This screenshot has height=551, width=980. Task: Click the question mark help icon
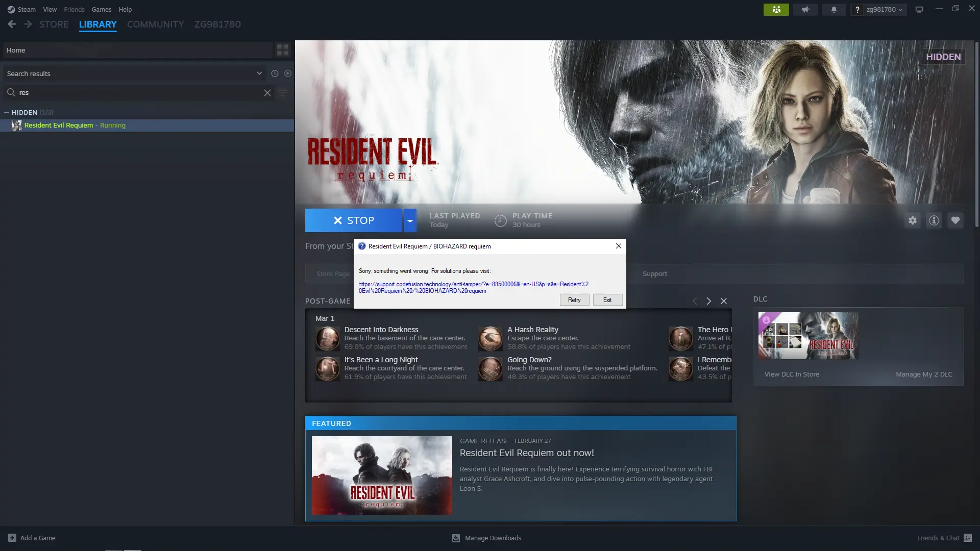pos(857,9)
